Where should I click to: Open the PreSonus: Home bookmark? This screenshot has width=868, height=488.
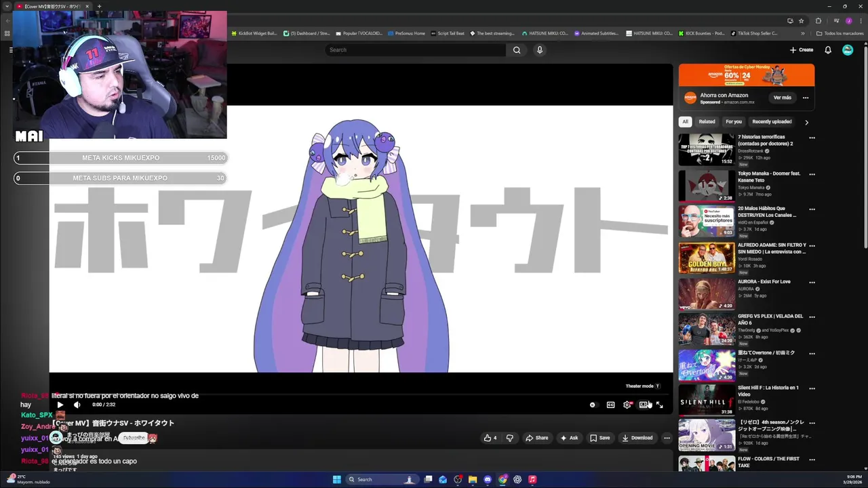(x=407, y=33)
